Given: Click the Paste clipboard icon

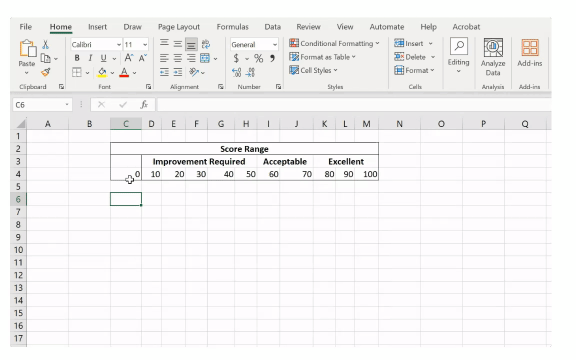Looking at the screenshot, I should pos(28,48).
